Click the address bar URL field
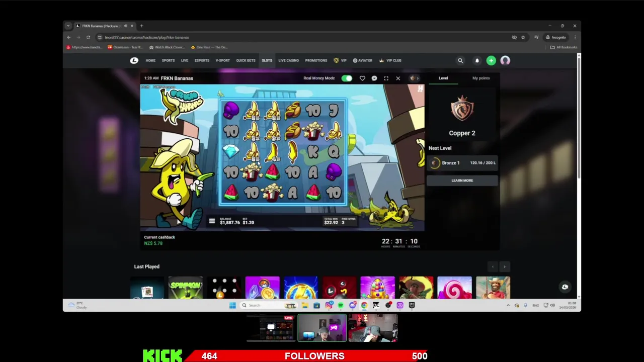Viewport: 644px width, 362px height. (x=302, y=37)
